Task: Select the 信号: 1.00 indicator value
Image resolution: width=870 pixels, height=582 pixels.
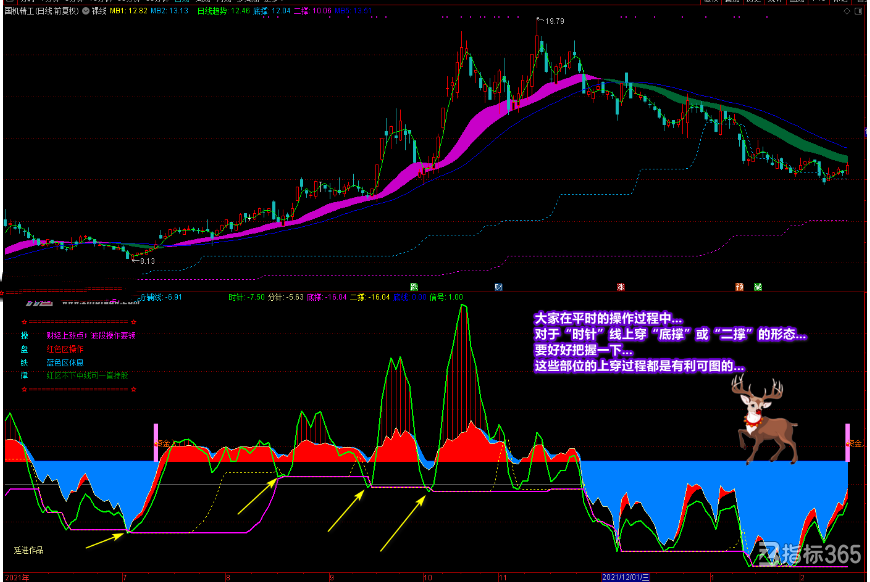Action: point(446,297)
